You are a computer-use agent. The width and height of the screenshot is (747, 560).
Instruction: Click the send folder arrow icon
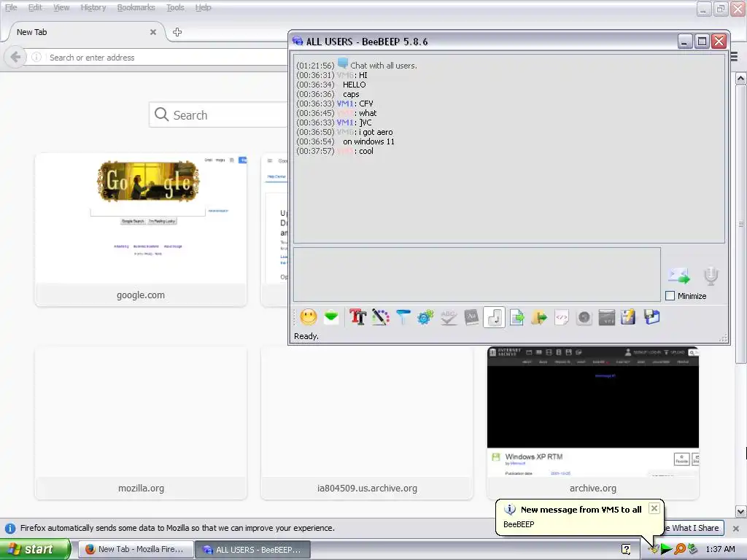pyautogui.click(x=539, y=317)
